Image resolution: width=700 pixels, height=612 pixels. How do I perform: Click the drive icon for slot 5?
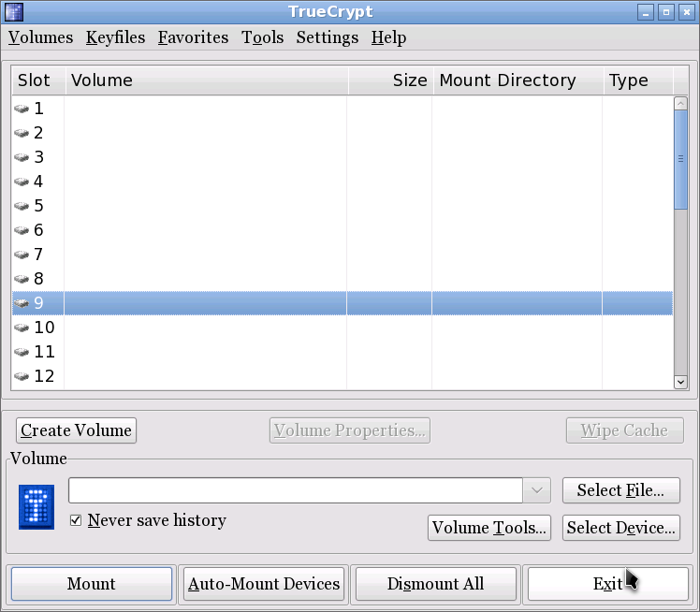click(22, 206)
